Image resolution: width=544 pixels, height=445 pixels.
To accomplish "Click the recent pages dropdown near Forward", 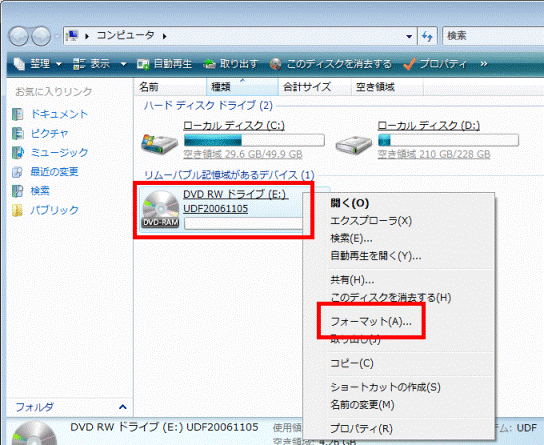I will (57, 36).
